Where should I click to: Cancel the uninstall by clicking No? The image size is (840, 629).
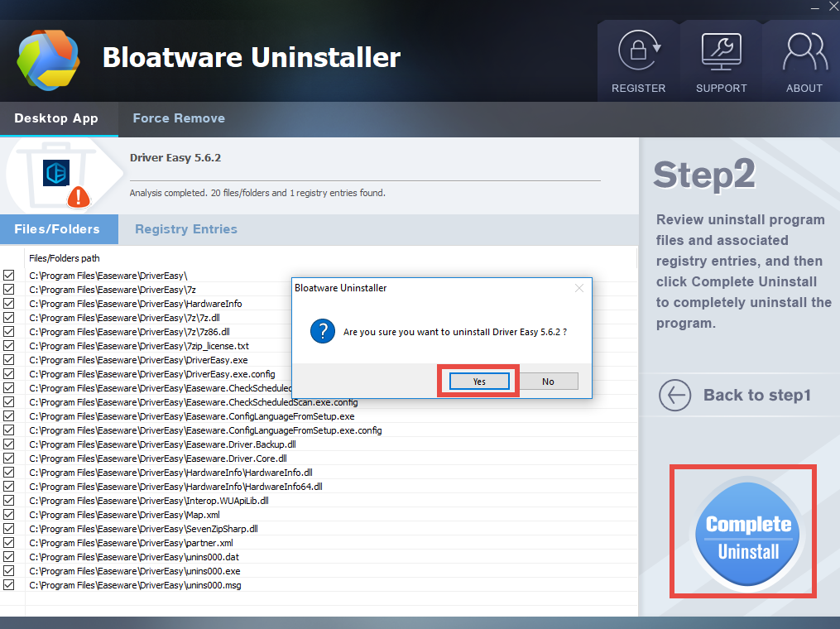coord(548,382)
